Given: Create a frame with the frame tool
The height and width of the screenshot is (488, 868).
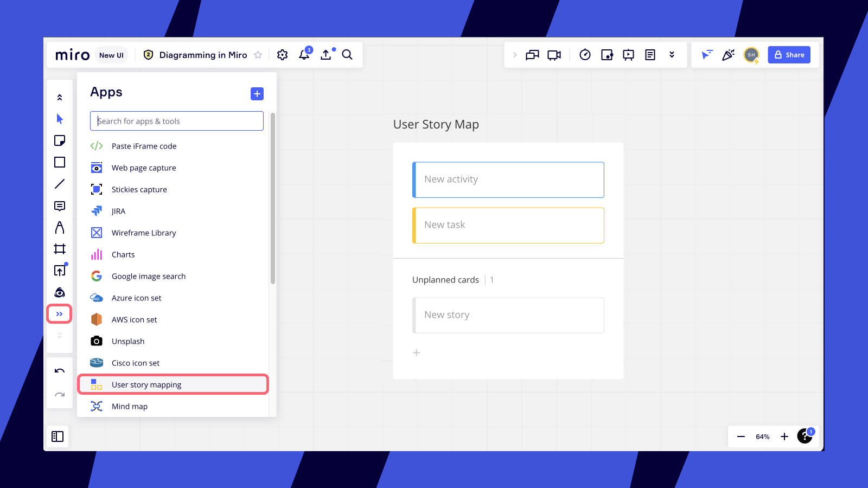Looking at the screenshot, I should point(60,248).
